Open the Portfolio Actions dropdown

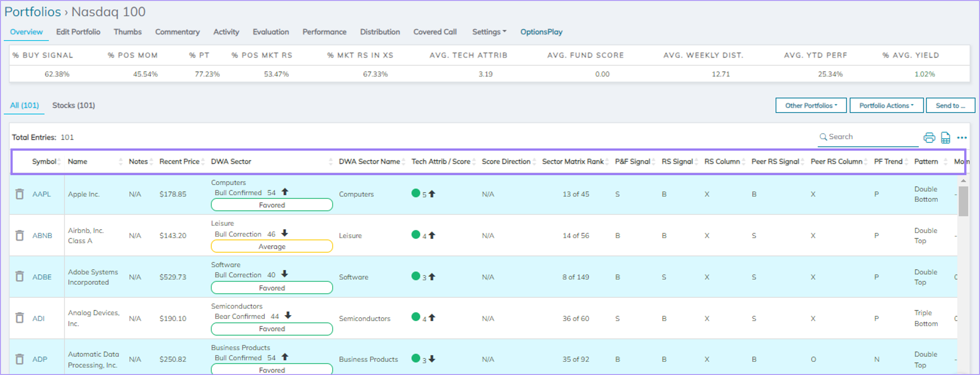point(886,105)
